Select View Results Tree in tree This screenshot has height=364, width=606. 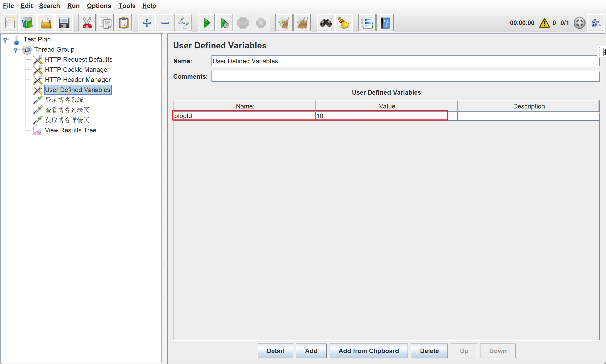[70, 130]
